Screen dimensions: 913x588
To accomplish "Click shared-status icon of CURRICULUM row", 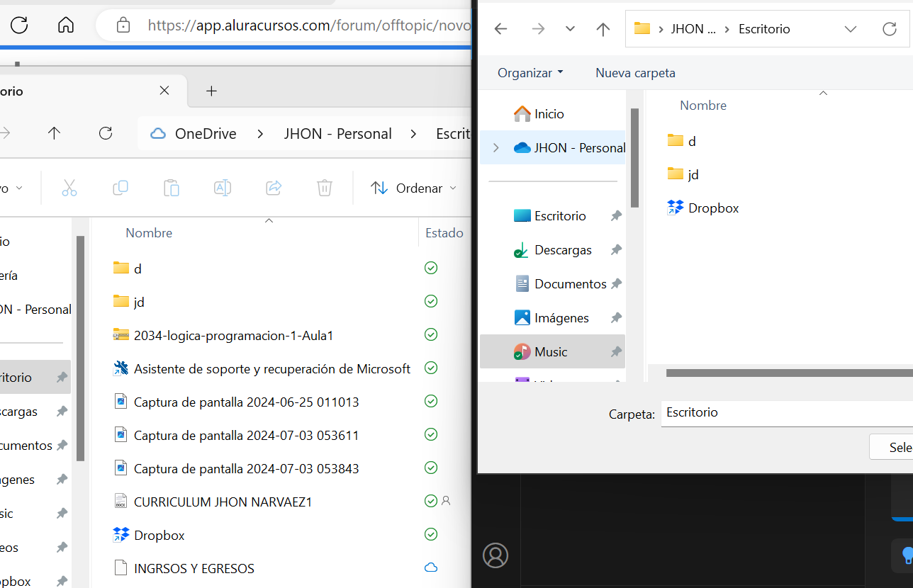I will pos(446,501).
